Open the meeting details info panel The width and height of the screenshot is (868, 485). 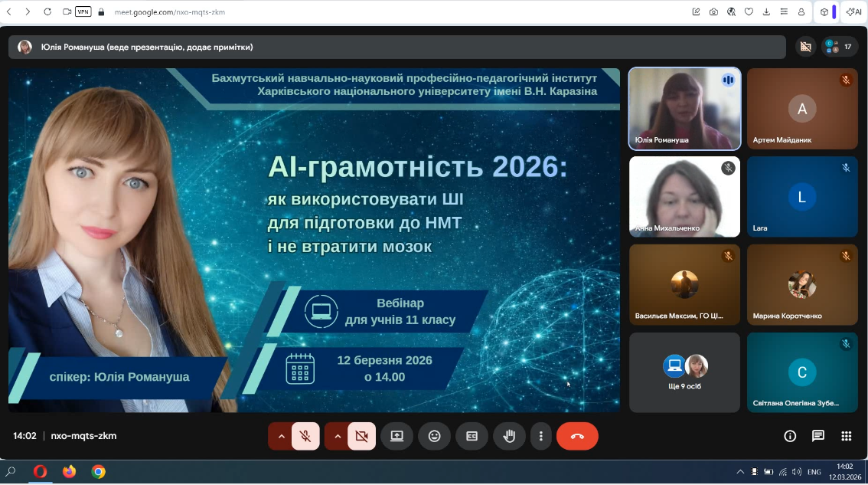pyautogui.click(x=790, y=436)
